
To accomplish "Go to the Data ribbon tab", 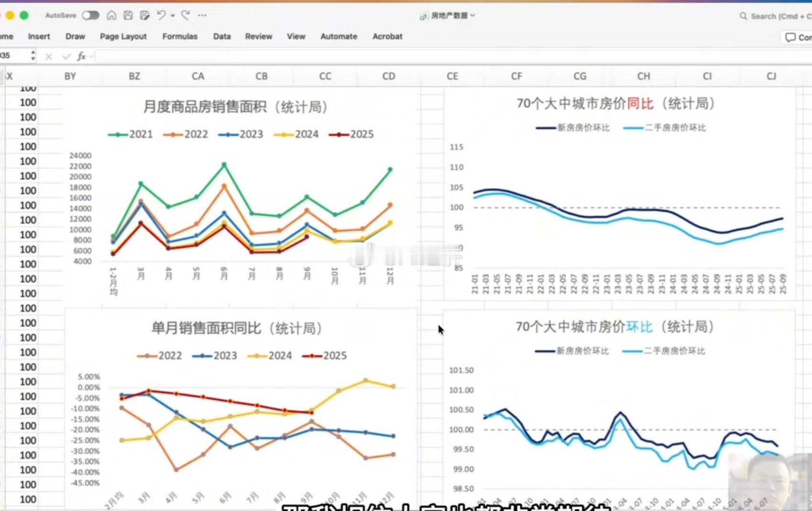I will coord(222,36).
